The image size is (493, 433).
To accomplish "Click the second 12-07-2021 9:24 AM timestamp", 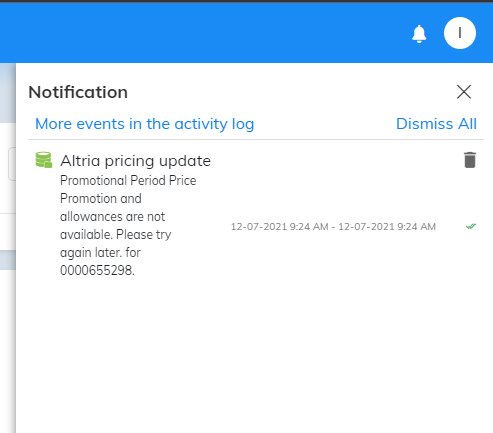I will click(x=387, y=227).
